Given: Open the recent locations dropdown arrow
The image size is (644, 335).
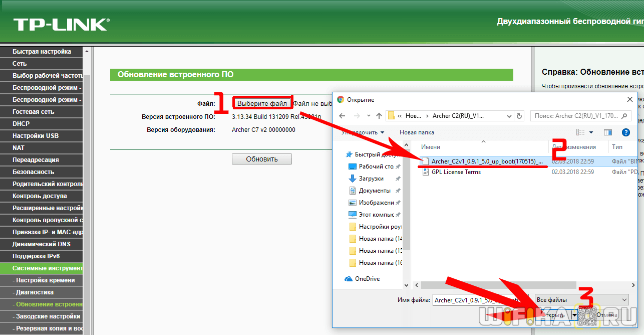Looking at the screenshot, I should point(369,116).
